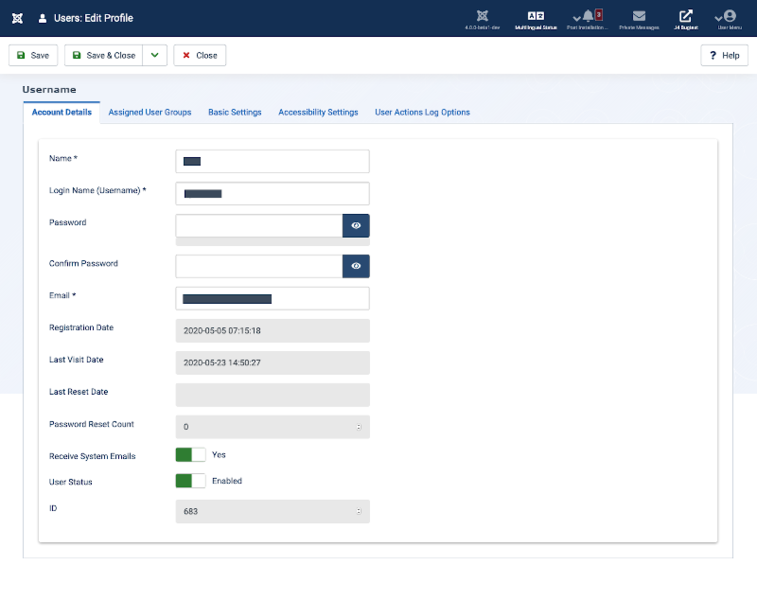
Task: Click the Receive System Emails label
Action: [92, 456]
